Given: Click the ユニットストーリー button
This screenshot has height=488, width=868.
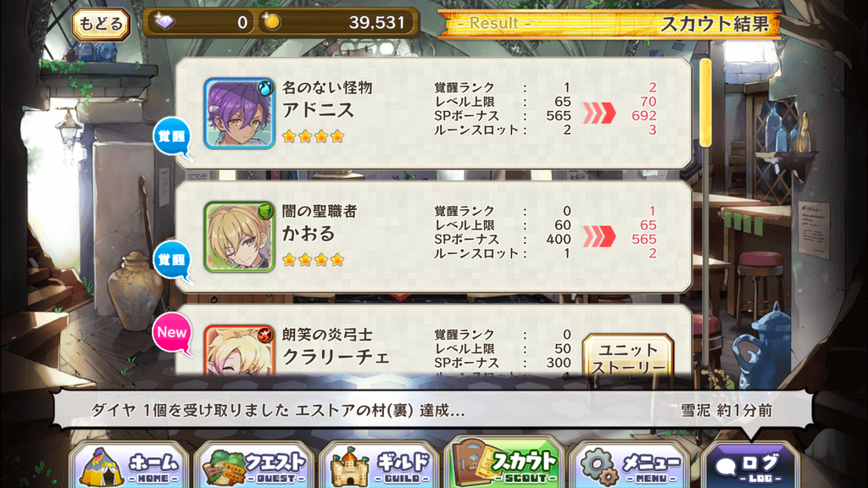Looking at the screenshot, I should tap(628, 357).
